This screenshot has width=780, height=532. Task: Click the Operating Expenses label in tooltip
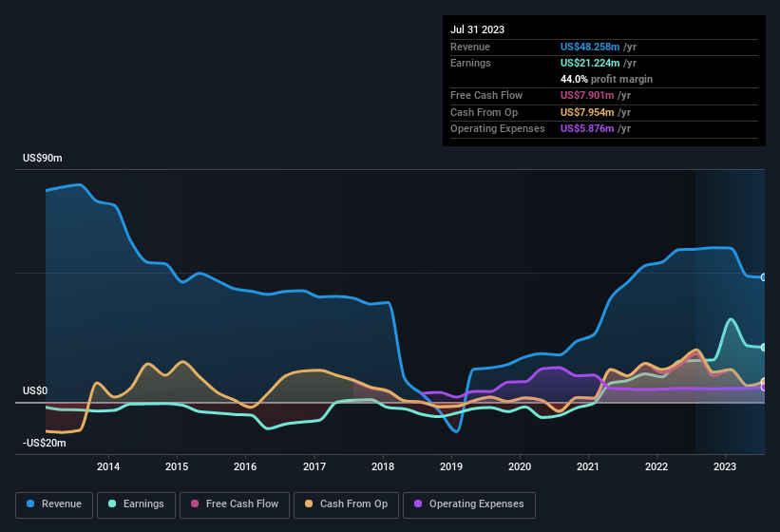(x=498, y=128)
